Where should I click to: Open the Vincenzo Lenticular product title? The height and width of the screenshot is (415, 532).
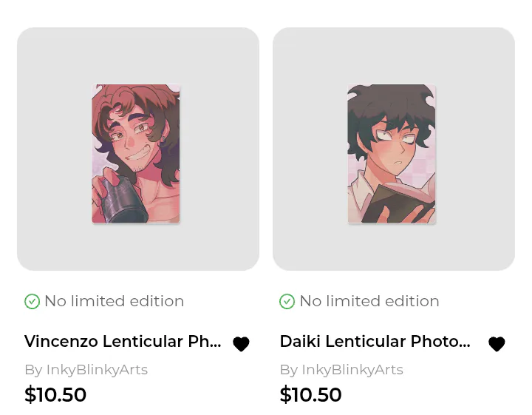pos(123,342)
